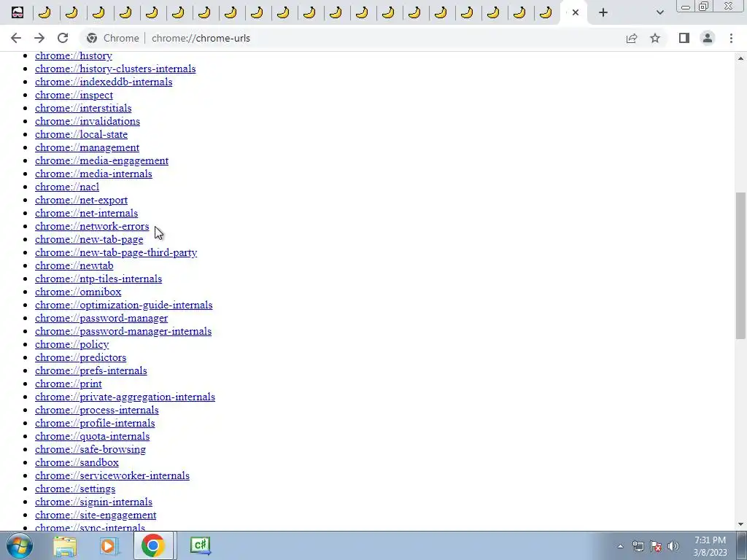Image resolution: width=747 pixels, height=560 pixels.
Task: Open chrome://safe-browsing link
Action: click(90, 449)
